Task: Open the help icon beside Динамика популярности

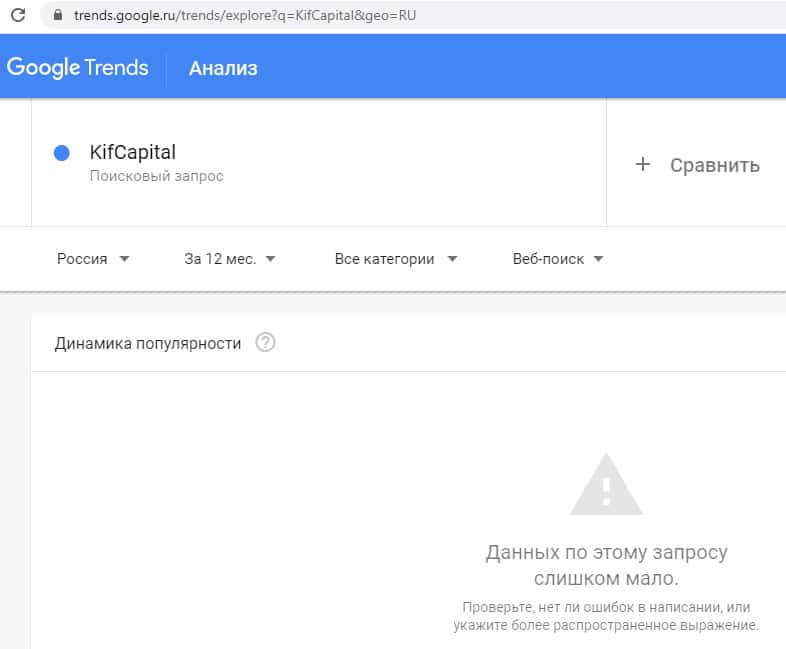Action: coord(265,343)
